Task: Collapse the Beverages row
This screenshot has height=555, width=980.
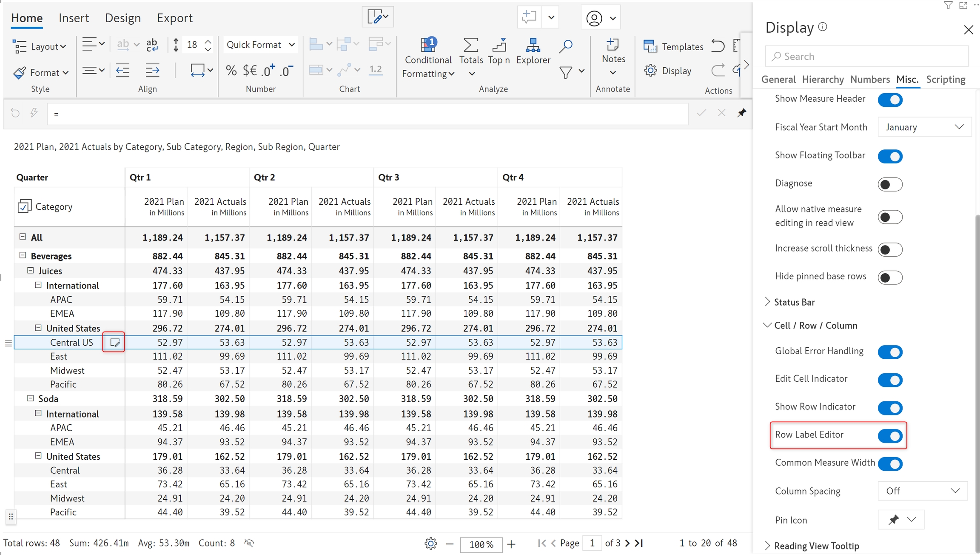Action: coord(23,255)
